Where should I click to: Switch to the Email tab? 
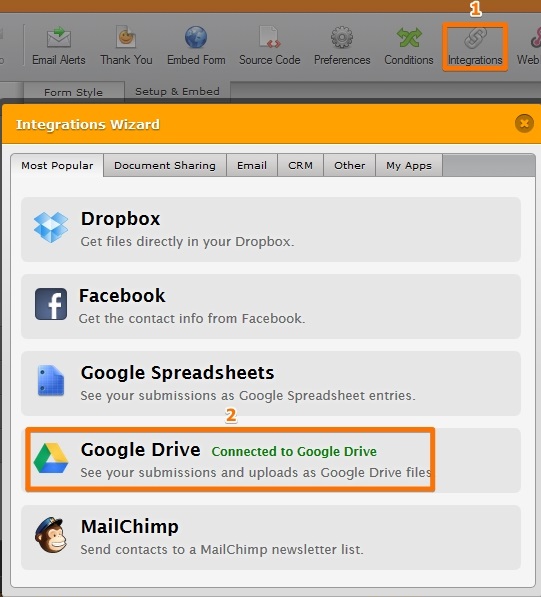click(252, 165)
